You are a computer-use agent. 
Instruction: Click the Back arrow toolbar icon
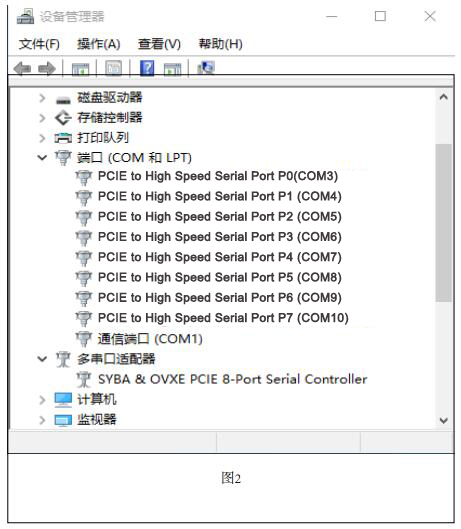pos(22,69)
